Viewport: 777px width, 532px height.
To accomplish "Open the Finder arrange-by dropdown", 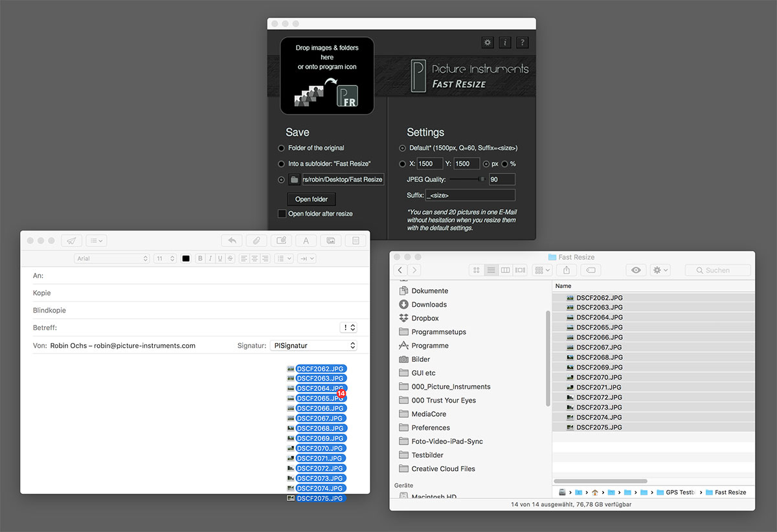I will tap(542, 270).
